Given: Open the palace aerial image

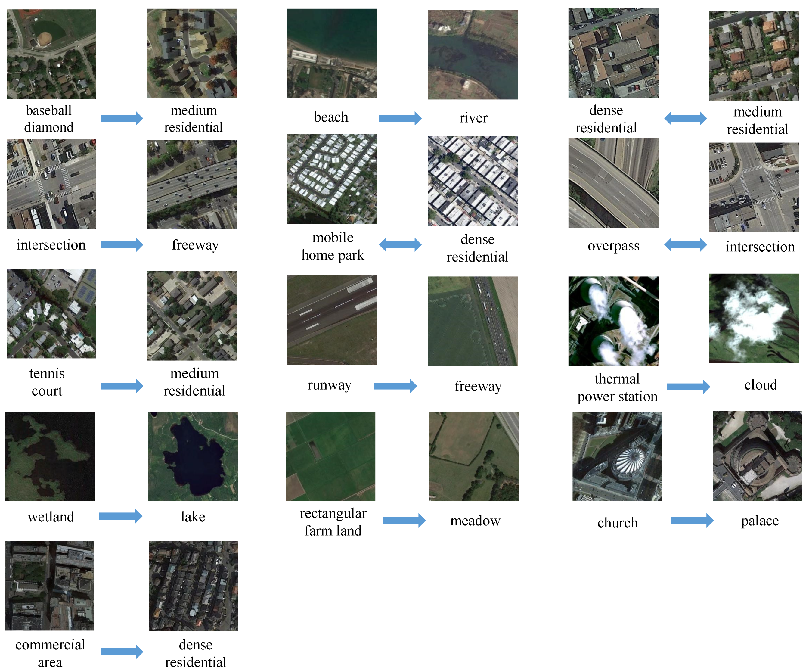Looking at the screenshot, I should tap(757, 456).
